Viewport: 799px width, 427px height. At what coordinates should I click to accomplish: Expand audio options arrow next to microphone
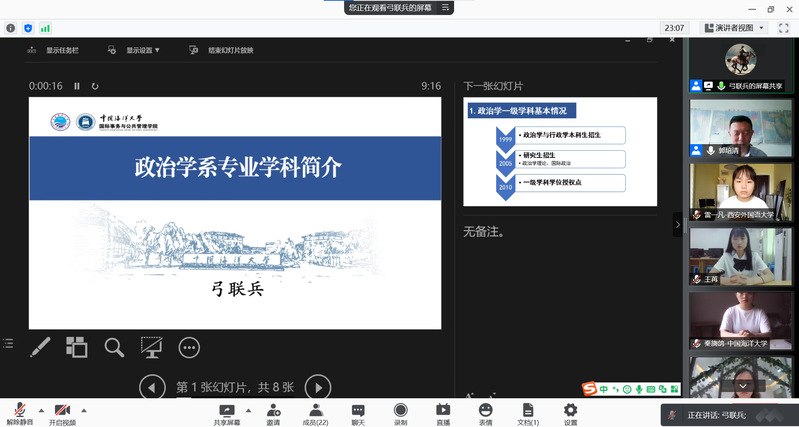click(x=41, y=409)
